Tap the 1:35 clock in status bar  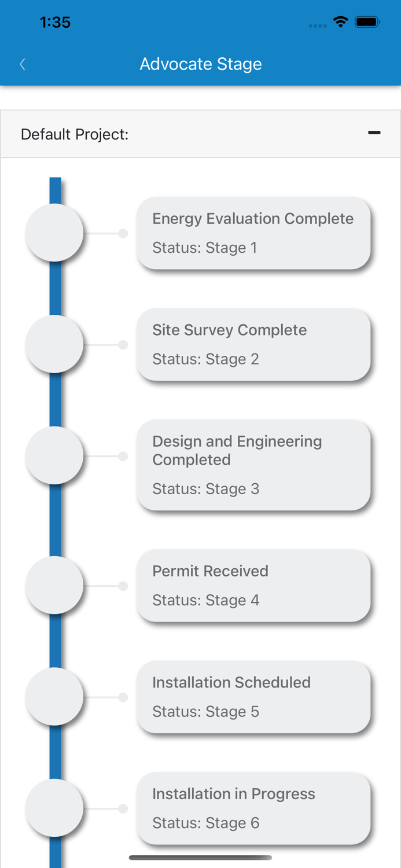[55, 22]
